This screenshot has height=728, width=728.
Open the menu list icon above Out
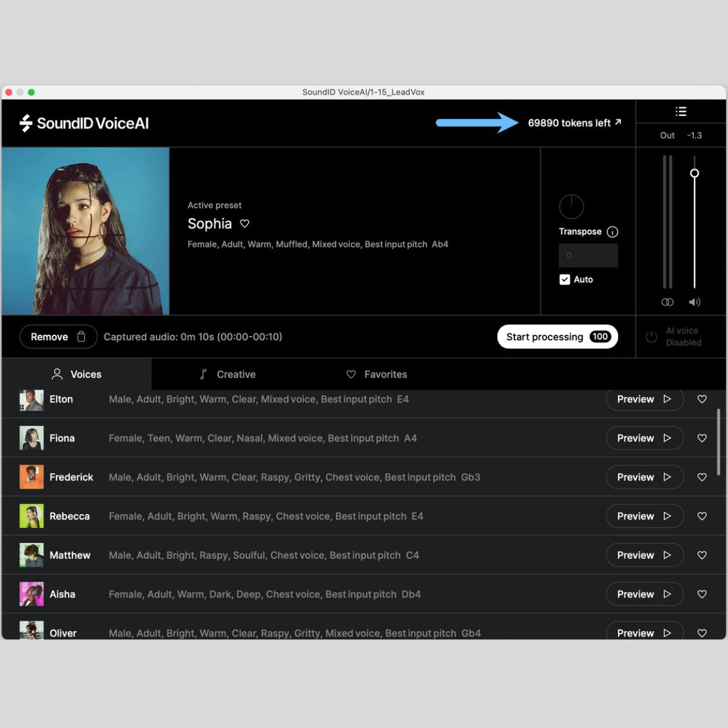(x=681, y=112)
